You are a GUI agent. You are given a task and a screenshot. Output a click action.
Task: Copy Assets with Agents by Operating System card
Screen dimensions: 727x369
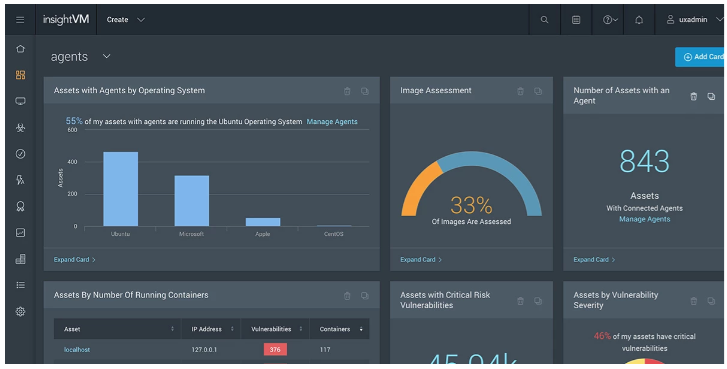(x=365, y=91)
